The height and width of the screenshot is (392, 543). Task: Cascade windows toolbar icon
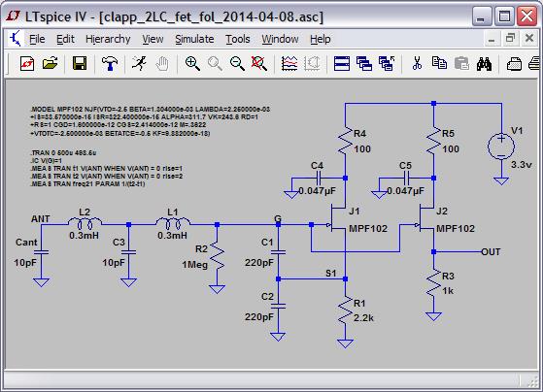click(364, 64)
